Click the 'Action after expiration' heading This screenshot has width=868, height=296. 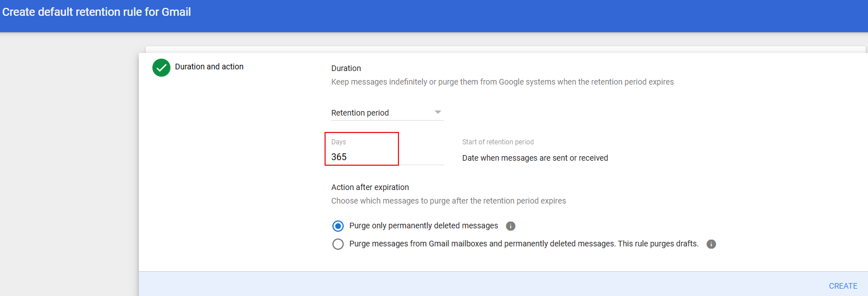pyautogui.click(x=370, y=187)
